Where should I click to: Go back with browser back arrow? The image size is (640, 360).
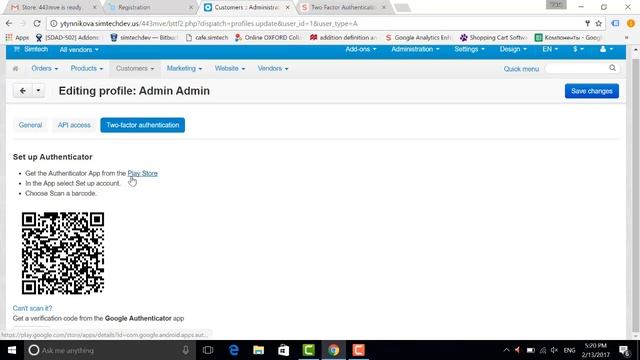(x=9, y=24)
